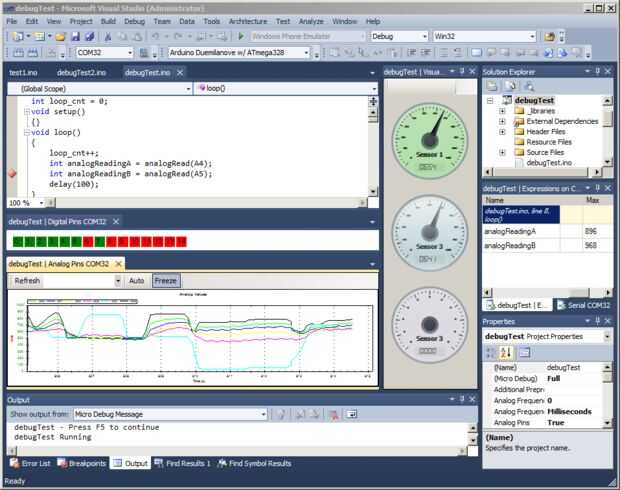Click the first green digital pin indicator
This screenshot has width=620, height=490.
pyautogui.click(x=17, y=241)
